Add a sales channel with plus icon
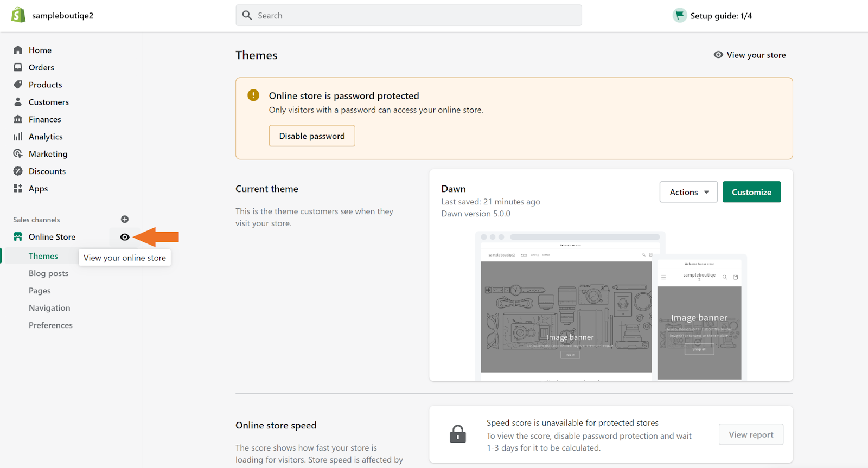The image size is (868, 468). (x=125, y=219)
